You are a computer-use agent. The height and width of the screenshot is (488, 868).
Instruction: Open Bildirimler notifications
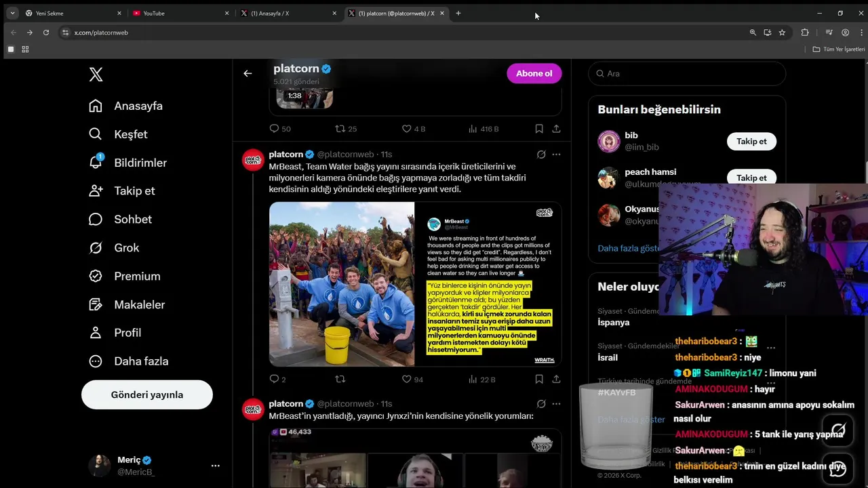point(128,163)
